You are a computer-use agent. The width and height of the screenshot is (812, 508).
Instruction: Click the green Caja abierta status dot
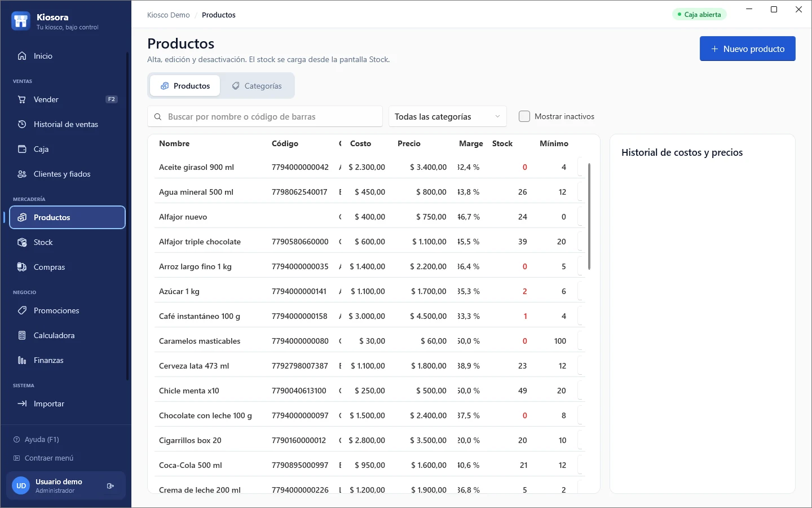pos(679,15)
